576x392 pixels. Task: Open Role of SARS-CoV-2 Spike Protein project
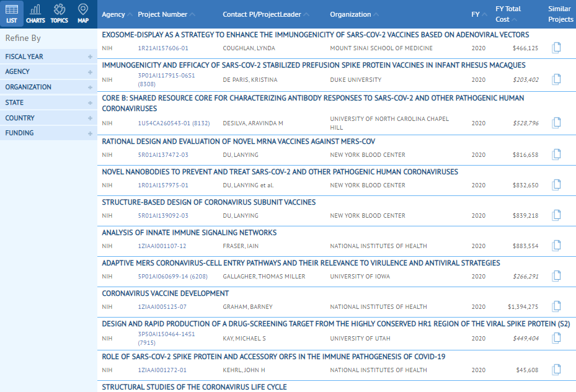[273, 357]
